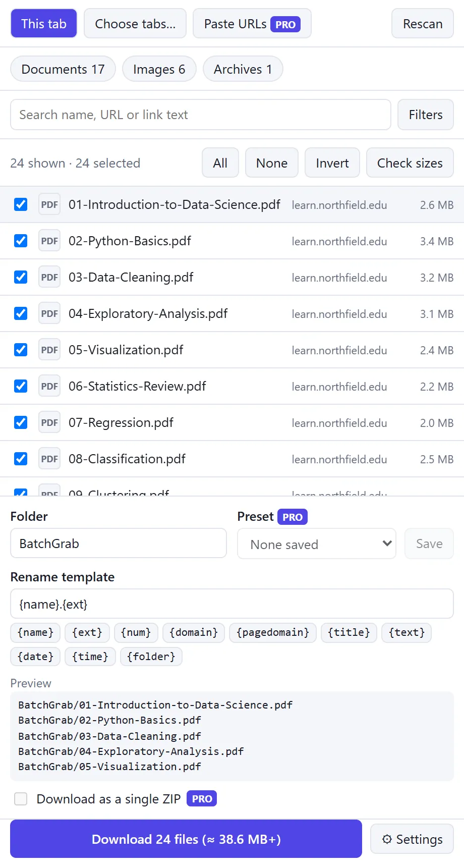This screenshot has width=464, height=868.
Task: Click the Rescan button
Action: [423, 24]
